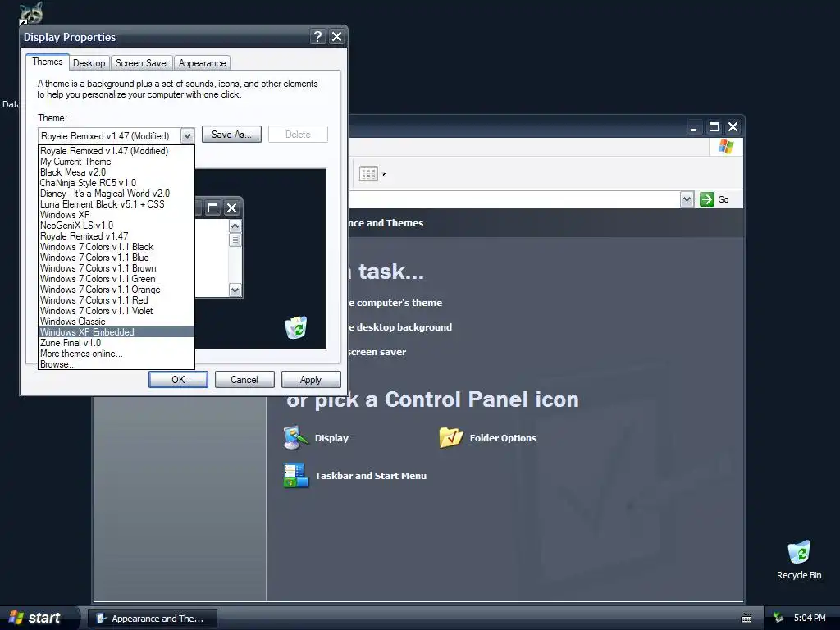Open the Display control panel icon
This screenshot has width=840, height=630.
[x=296, y=438]
